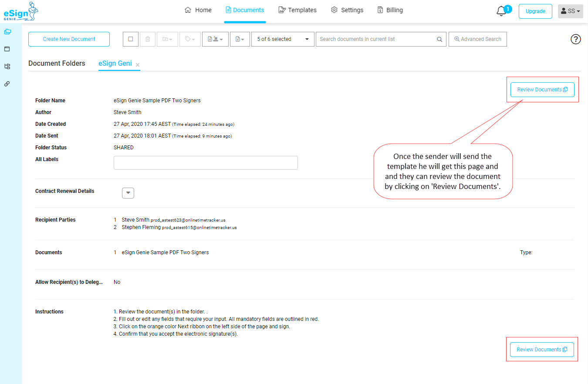Open the hierarchy tree icon in sidebar
The image size is (588, 384).
pos(7,66)
